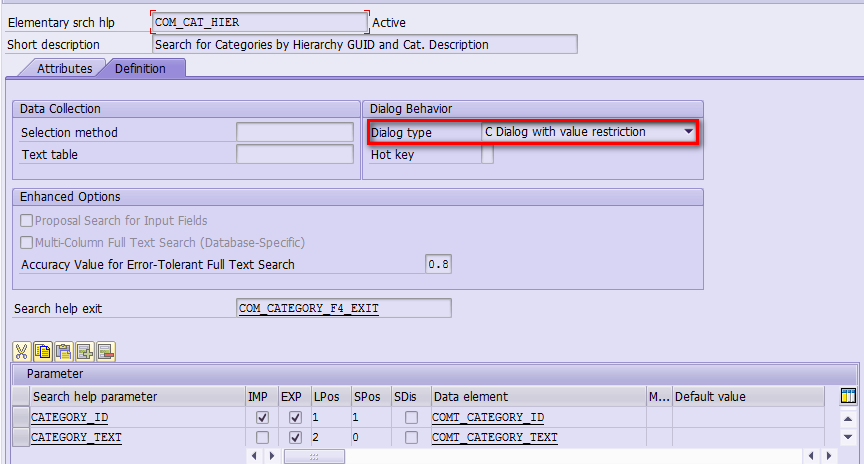Screen dimensions: 864x464
Task: Open the Dialog type dropdown
Action: point(688,132)
